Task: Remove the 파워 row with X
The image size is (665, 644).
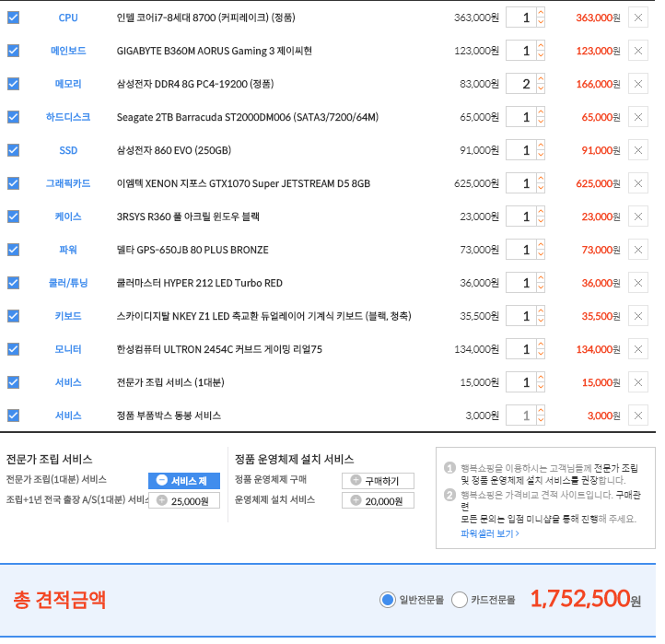Action: (638, 250)
